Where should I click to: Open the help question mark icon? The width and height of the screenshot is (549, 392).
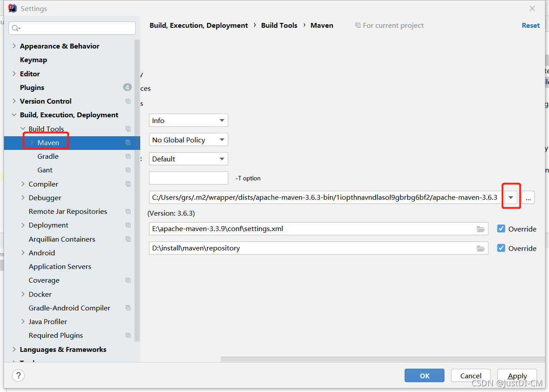click(18, 376)
